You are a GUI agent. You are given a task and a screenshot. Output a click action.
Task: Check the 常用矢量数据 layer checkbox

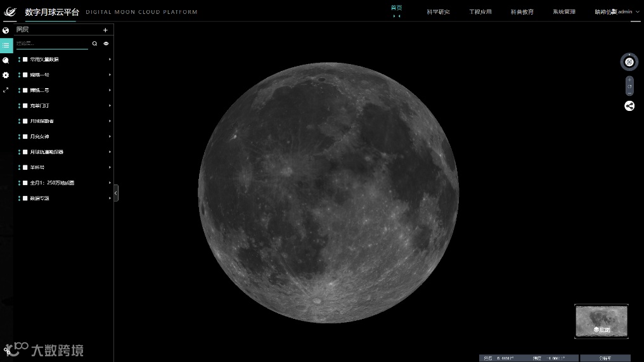pos(25,60)
